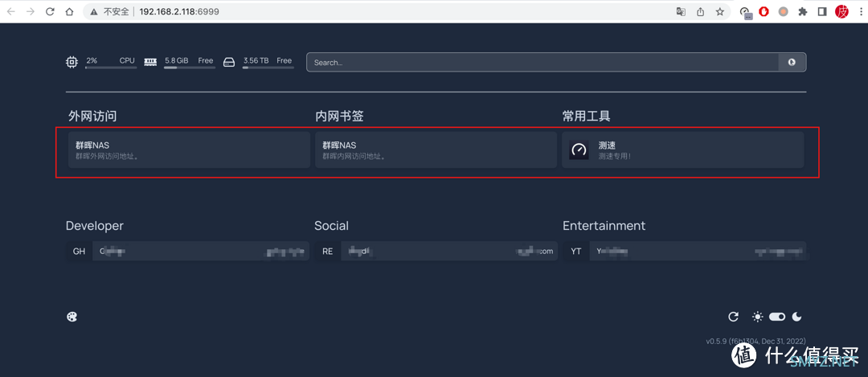Click the 内网书签 group heading
868x377 pixels.
pyautogui.click(x=339, y=117)
